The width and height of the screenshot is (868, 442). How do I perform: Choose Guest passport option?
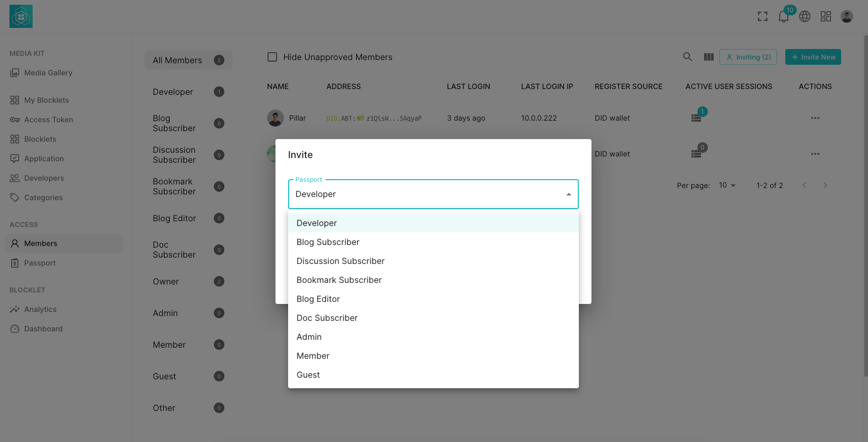(x=308, y=375)
